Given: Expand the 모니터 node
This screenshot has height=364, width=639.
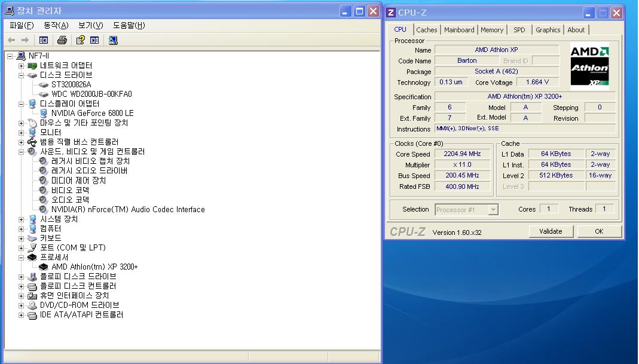Looking at the screenshot, I should click(21, 133).
